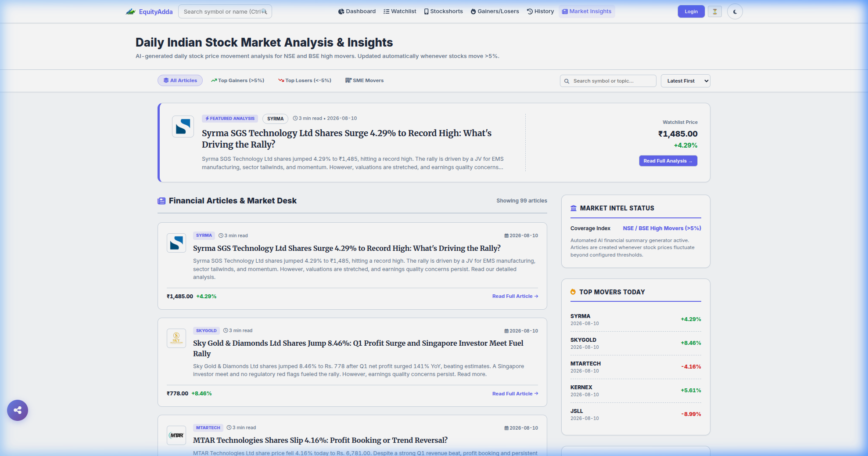The height and width of the screenshot is (456, 868).
Task: Click the MTAR company logo
Action: tap(176, 435)
